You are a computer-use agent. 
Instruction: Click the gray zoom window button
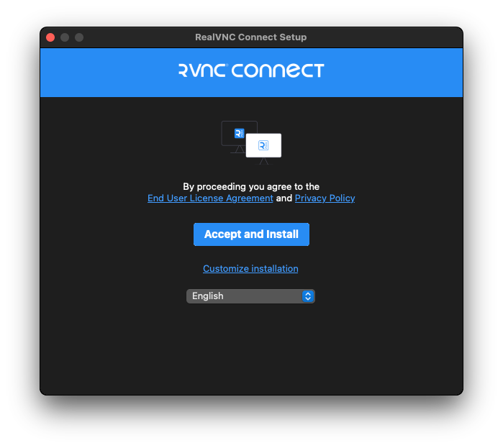79,37
